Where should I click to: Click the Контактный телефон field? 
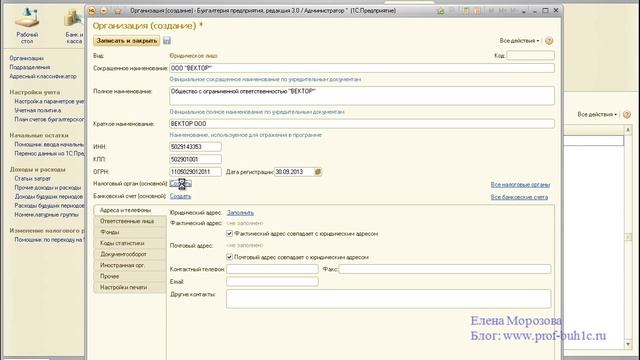272,269
